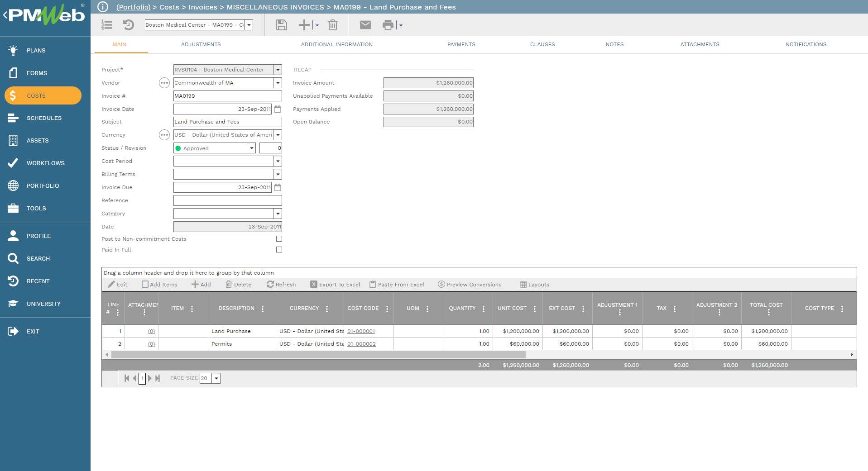Image resolution: width=868 pixels, height=471 pixels.
Task: Toggle the Paid In Full checkbox
Action: (279, 249)
